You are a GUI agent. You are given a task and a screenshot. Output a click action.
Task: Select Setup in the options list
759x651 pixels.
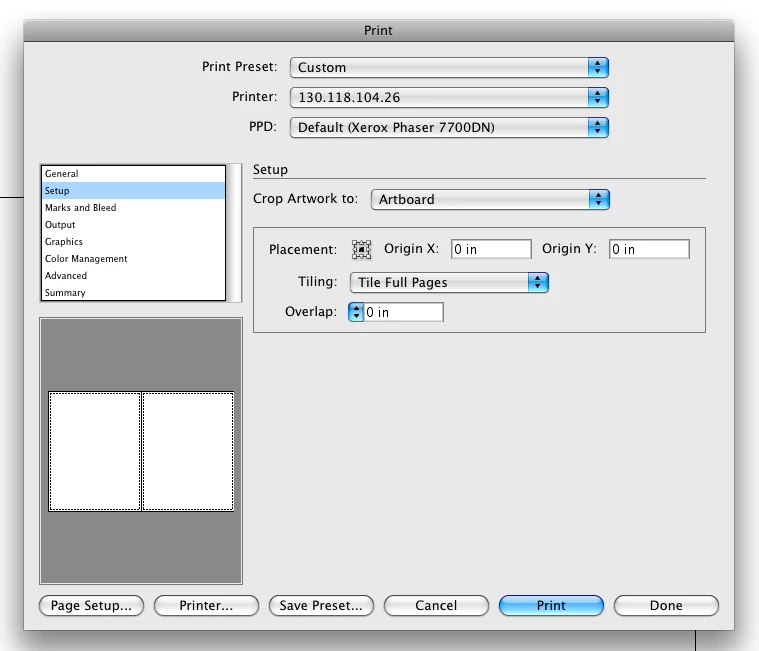(133, 191)
